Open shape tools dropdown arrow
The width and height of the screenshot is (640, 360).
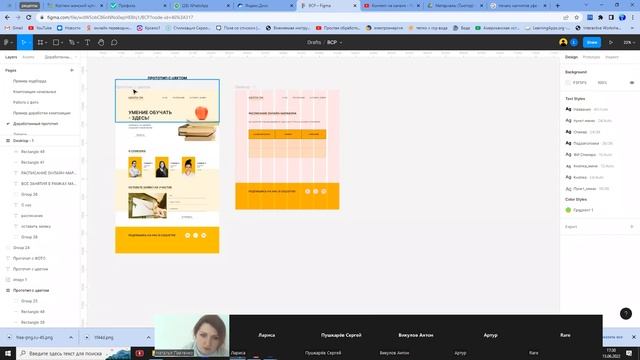click(62, 43)
